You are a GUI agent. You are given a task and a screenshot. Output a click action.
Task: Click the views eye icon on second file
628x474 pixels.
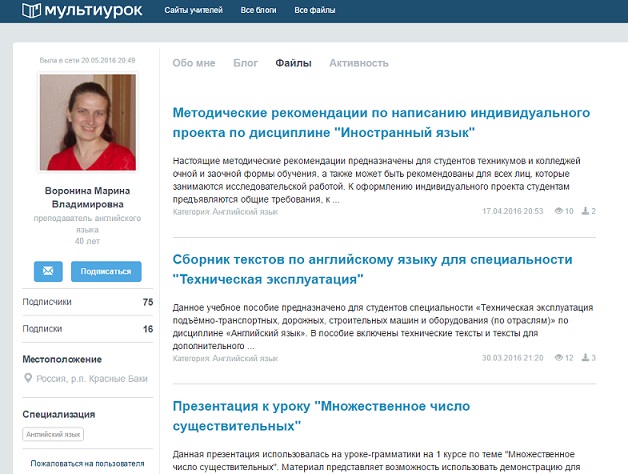point(556,358)
